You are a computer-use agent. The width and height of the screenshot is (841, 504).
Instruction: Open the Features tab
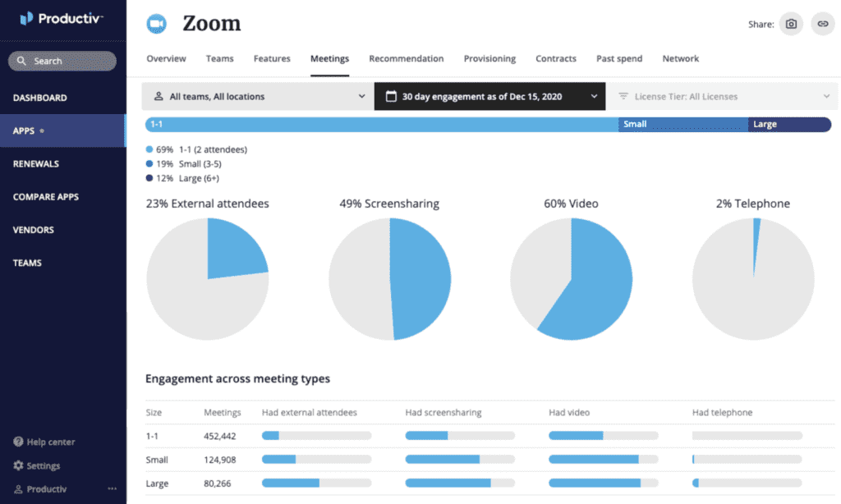[x=272, y=58]
